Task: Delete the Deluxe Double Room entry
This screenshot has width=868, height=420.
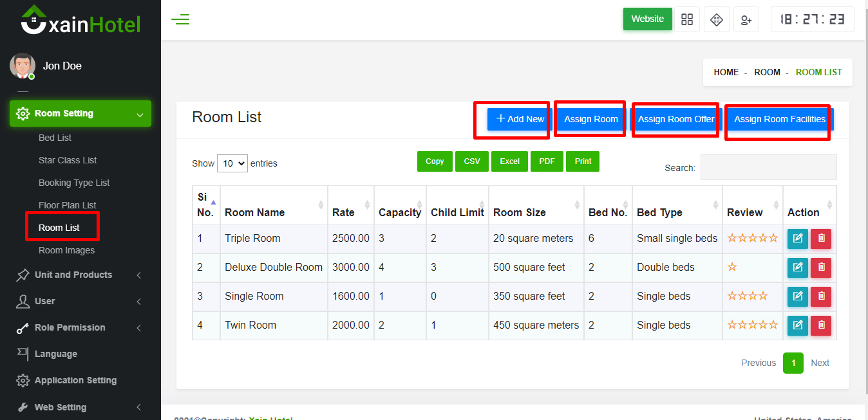Action: [x=821, y=268]
